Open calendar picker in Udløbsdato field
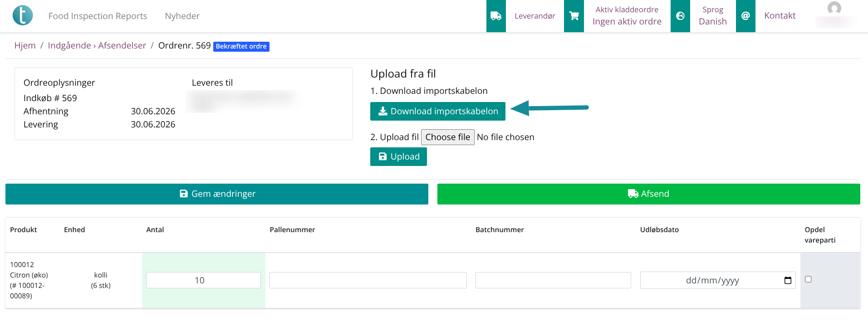868x326 pixels. click(x=788, y=280)
